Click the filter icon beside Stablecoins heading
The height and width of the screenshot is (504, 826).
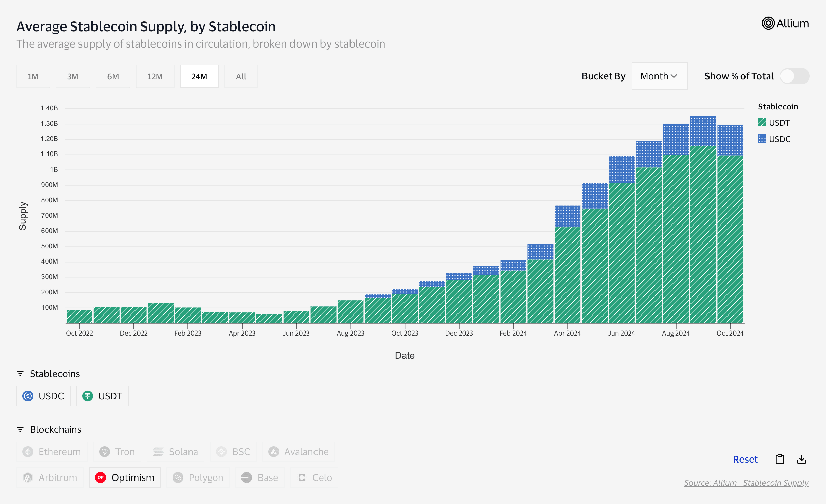pyautogui.click(x=21, y=374)
